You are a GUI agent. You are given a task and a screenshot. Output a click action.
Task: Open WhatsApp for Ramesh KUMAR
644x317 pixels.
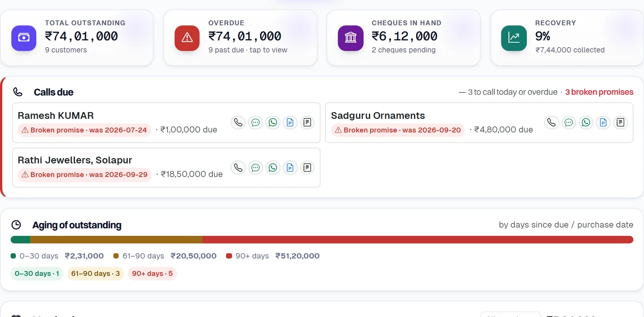pyautogui.click(x=273, y=123)
